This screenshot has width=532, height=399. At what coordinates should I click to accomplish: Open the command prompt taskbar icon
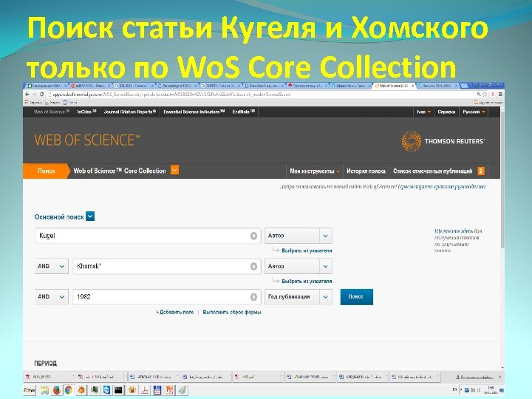[x=119, y=390]
